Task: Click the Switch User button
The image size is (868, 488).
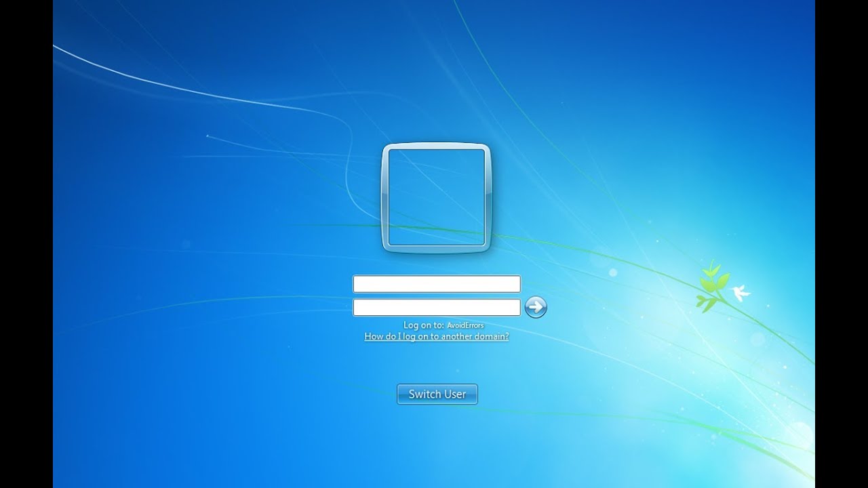Action: [437, 394]
